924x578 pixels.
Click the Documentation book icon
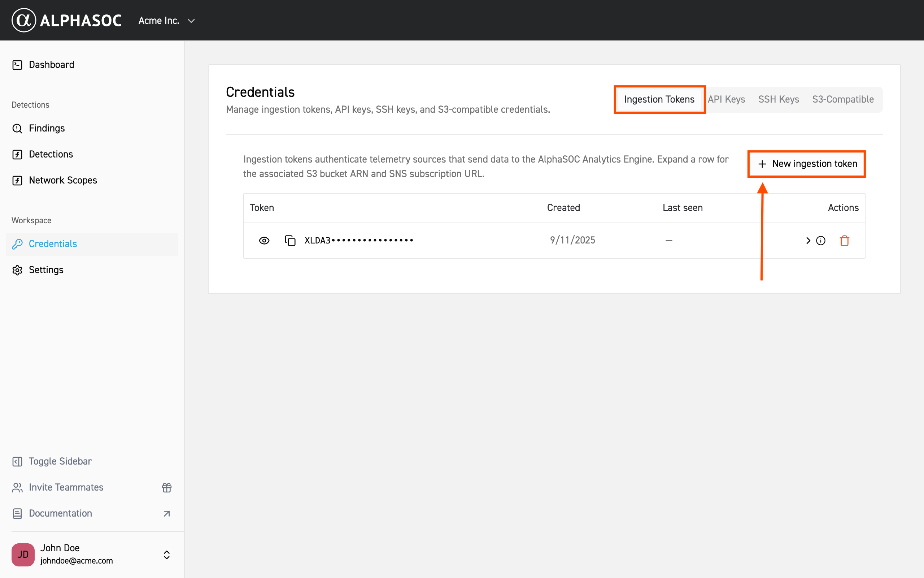pos(17,514)
